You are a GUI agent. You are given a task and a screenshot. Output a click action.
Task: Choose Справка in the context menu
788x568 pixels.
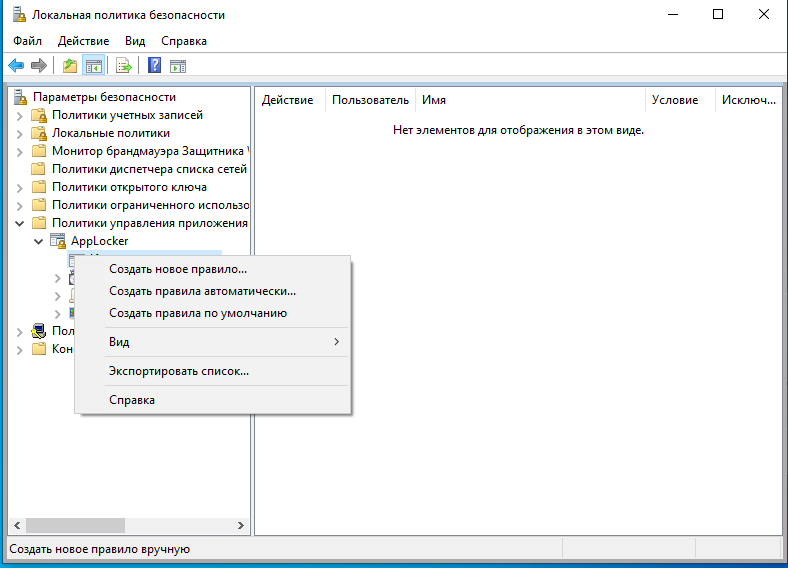(x=213, y=400)
